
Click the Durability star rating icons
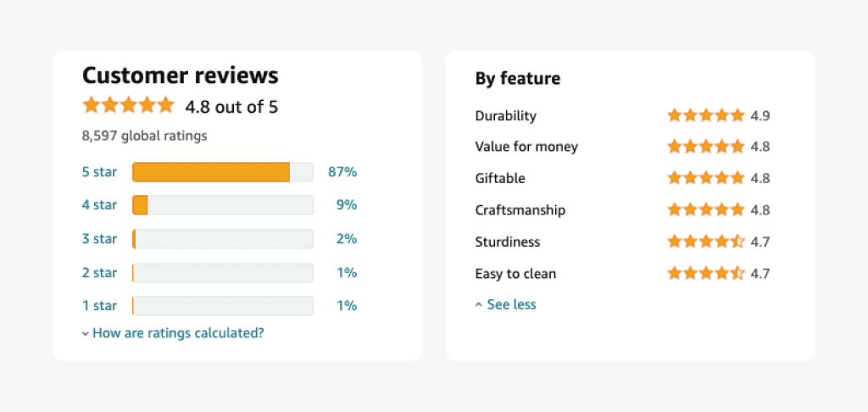click(706, 115)
